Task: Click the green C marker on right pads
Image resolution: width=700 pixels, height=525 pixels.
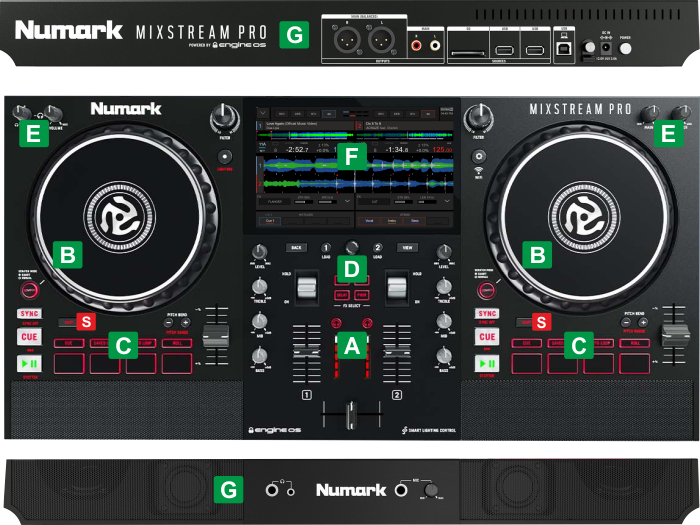Action: pyautogui.click(x=578, y=347)
